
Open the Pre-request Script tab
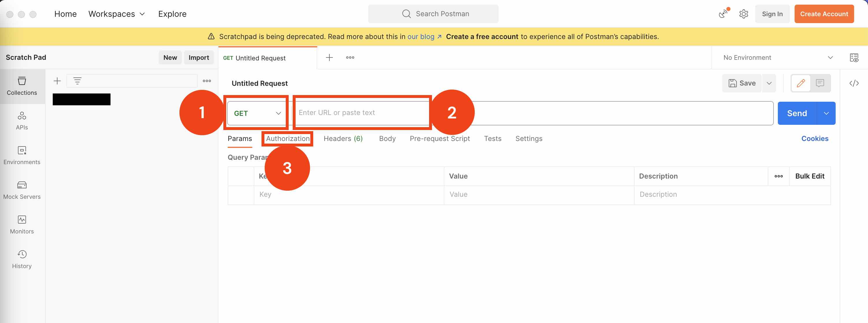pos(440,138)
